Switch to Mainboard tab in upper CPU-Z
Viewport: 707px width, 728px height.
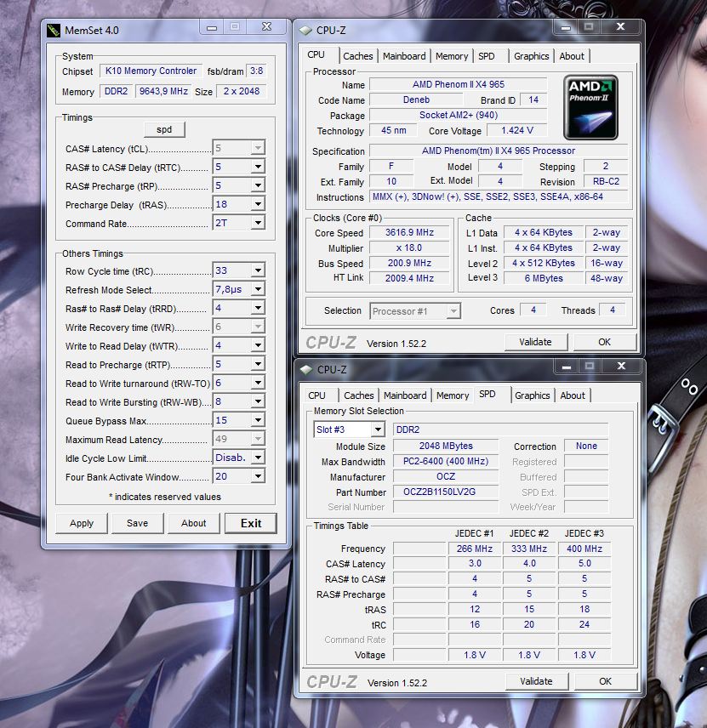pyautogui.click(x=404, y=56)
